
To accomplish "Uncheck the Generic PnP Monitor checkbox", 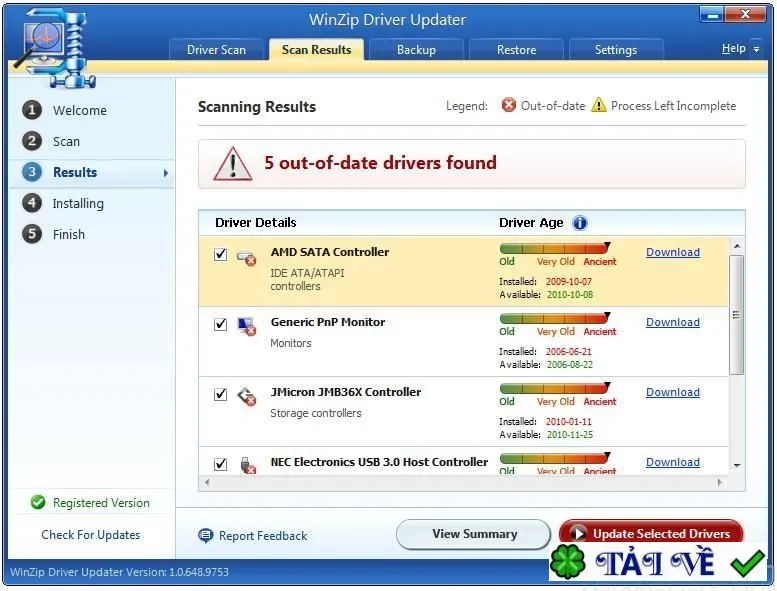I will click(x=221, y=324).
